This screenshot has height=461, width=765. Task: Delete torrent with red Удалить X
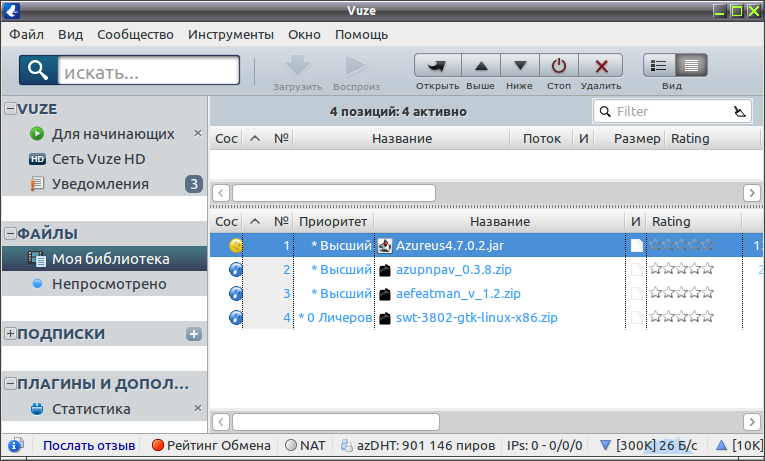point(601,65)
